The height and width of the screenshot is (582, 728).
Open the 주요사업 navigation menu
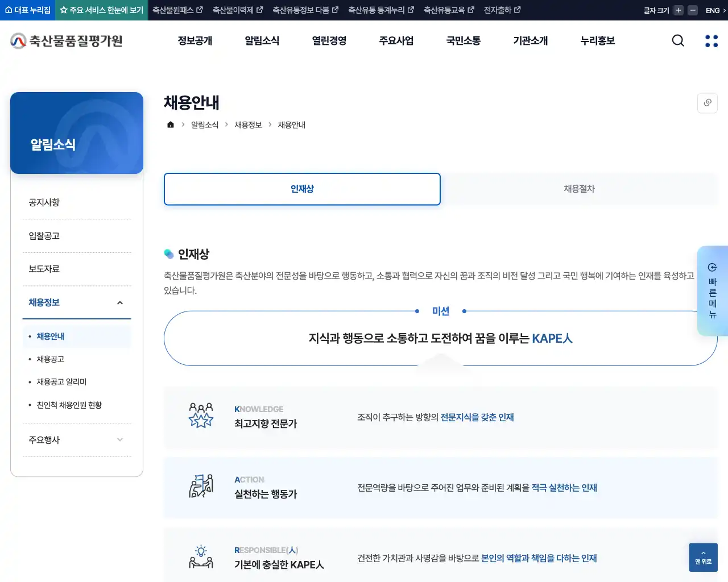pos(396,40)
